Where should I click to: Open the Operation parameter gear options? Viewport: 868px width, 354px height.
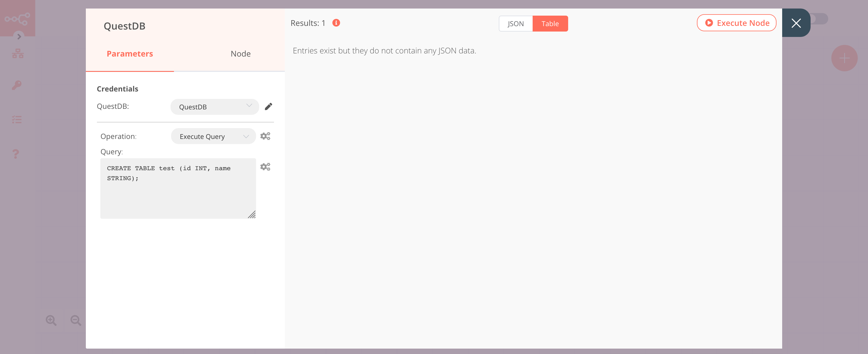(x=265, y=136)
